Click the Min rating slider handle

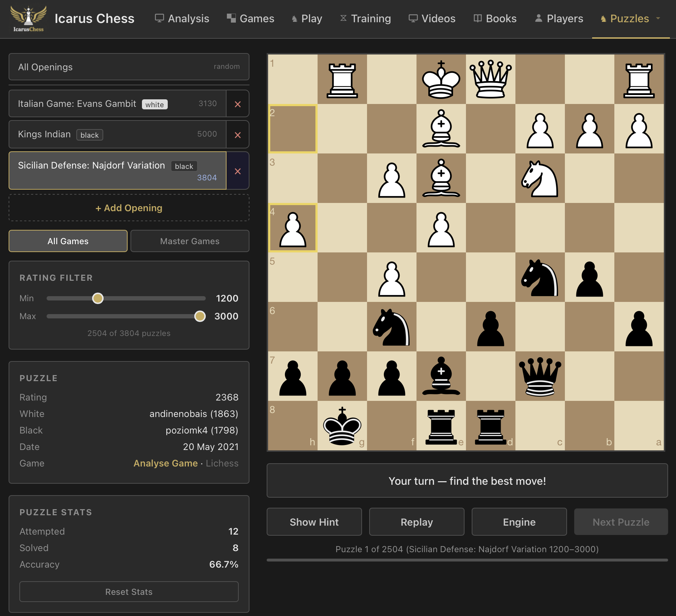coord(97,298)
